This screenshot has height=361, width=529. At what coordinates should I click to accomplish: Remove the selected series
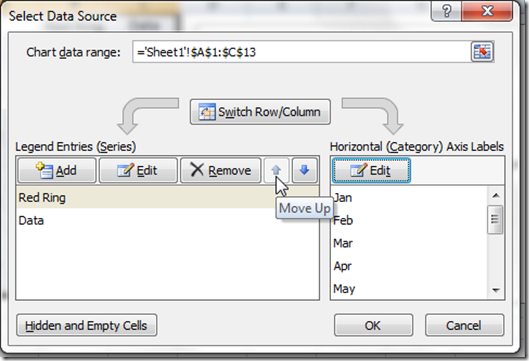(x=221, y=170)
